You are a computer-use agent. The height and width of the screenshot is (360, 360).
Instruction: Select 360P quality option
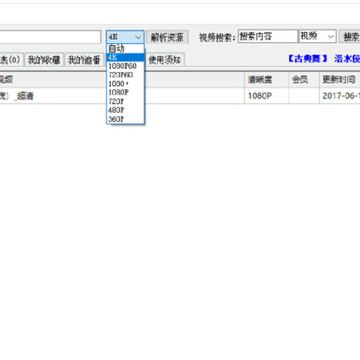[125, 119]
